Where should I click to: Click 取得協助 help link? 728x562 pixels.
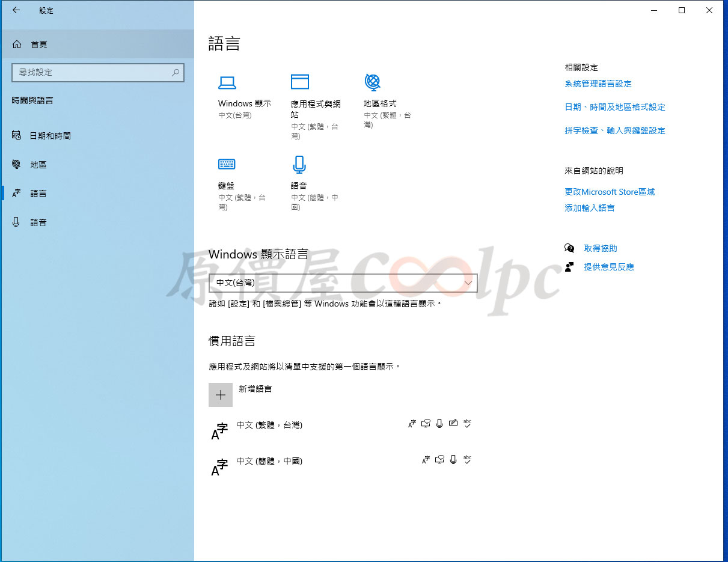pyautogui.click(x=600, y=248)
